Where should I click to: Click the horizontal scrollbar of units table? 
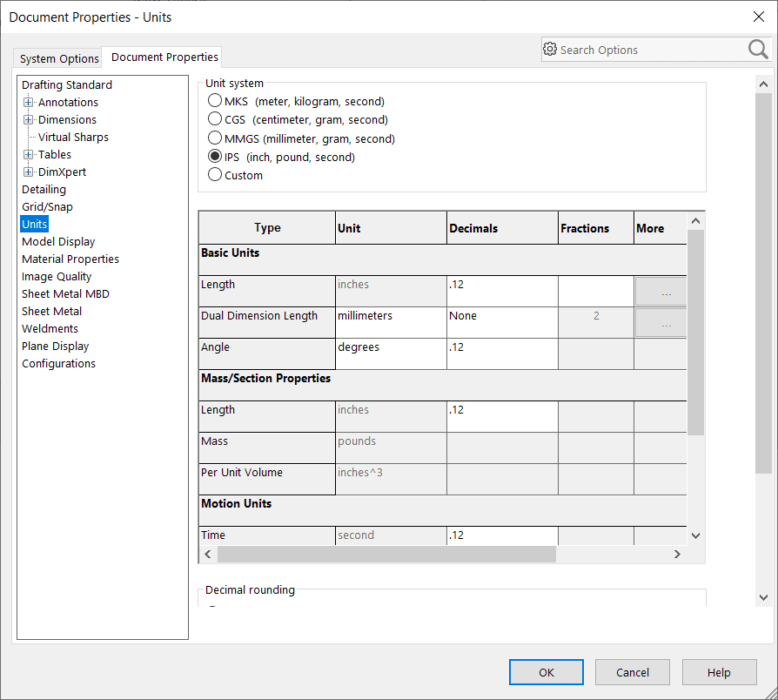pyautogui.click(x=386, y=555)
